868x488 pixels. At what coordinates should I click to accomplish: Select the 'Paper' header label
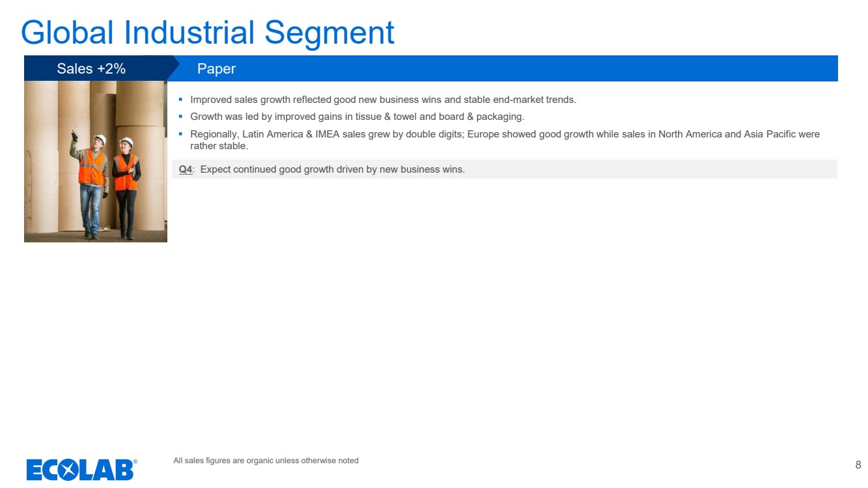tap(216, 68)
